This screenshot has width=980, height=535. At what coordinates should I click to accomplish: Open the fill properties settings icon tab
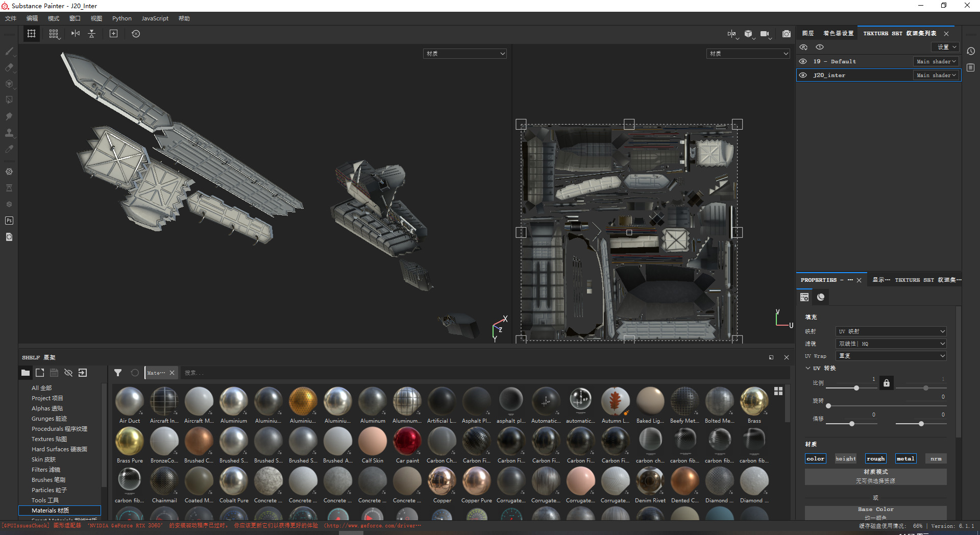click(x=804, y=297)
